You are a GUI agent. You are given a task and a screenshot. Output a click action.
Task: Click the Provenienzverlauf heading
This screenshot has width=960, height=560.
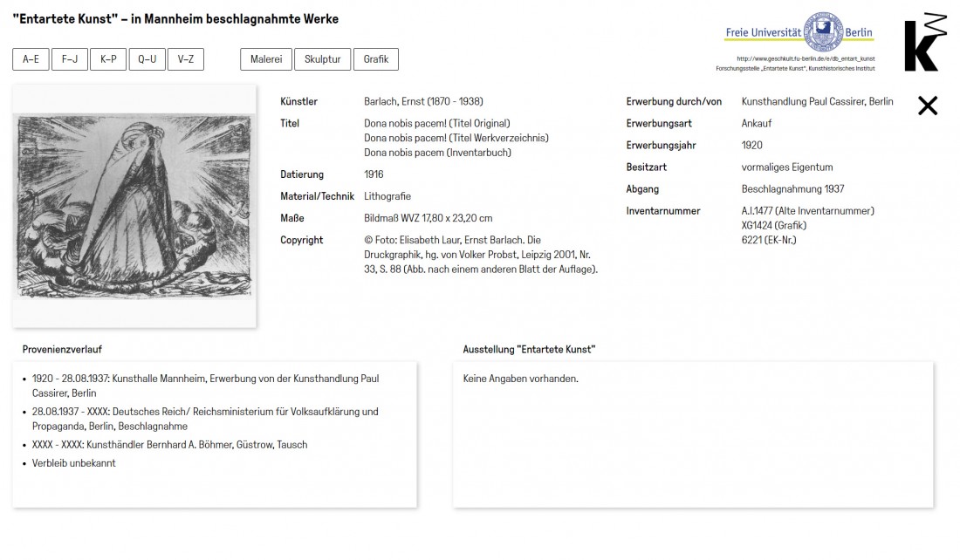(62, 350)
